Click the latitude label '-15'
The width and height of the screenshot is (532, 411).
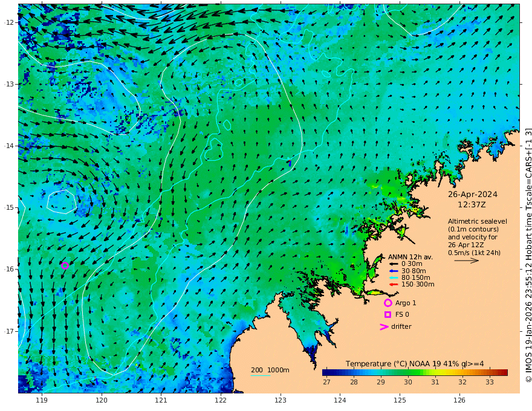coord(8,207)
